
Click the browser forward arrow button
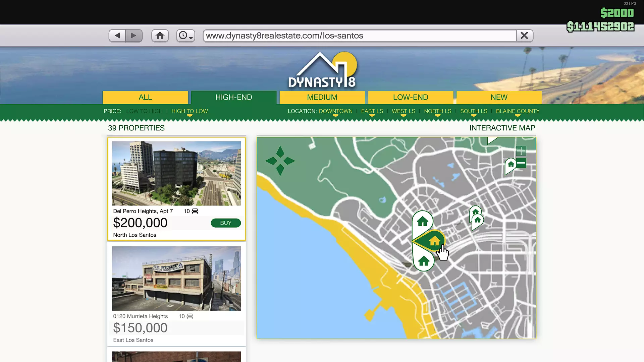click(x=134, y=36)
